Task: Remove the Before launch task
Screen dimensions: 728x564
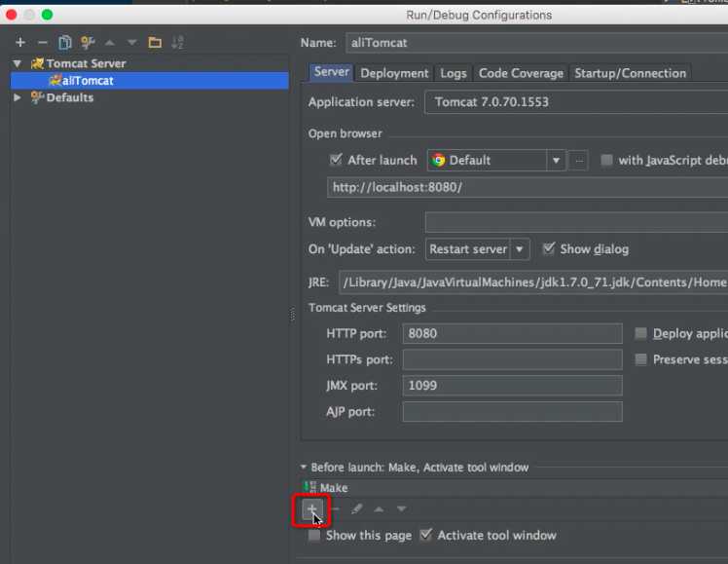Action: (335, 509)
